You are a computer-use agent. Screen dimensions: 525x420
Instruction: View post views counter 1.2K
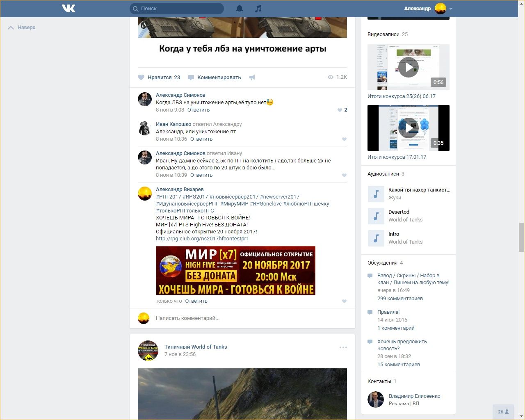click(x=337, y=77)
